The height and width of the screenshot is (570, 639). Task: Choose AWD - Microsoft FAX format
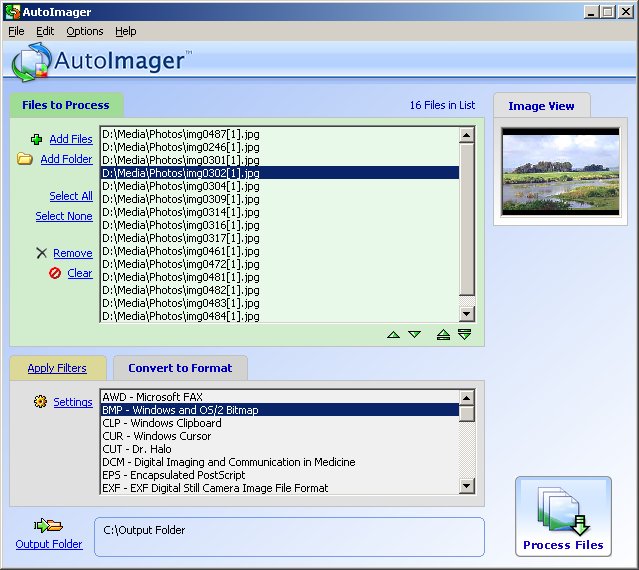pyautogui.click(x=280, y=397)
